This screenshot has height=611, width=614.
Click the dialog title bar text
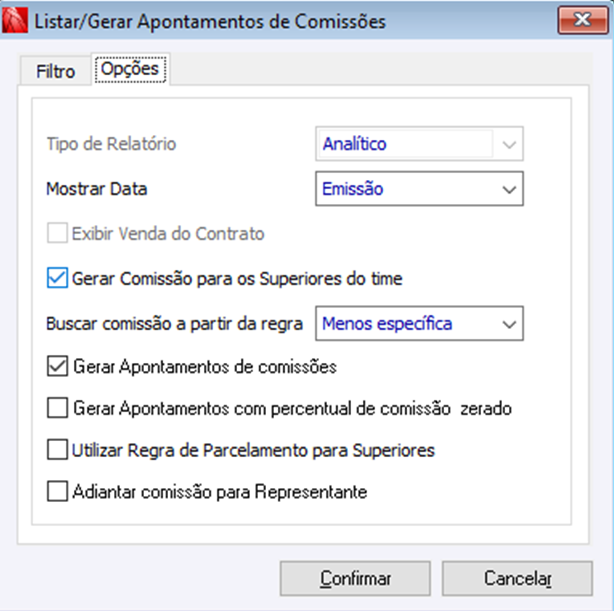[210, 20]
